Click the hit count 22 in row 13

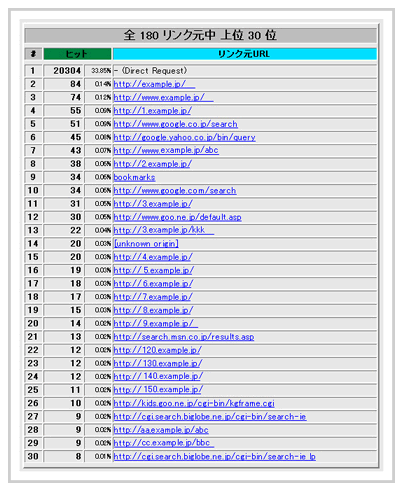click(x=75, y=230)
